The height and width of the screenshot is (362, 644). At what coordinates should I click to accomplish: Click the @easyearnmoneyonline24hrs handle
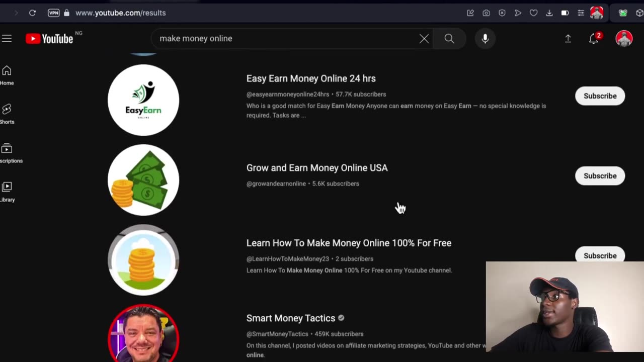287,95
